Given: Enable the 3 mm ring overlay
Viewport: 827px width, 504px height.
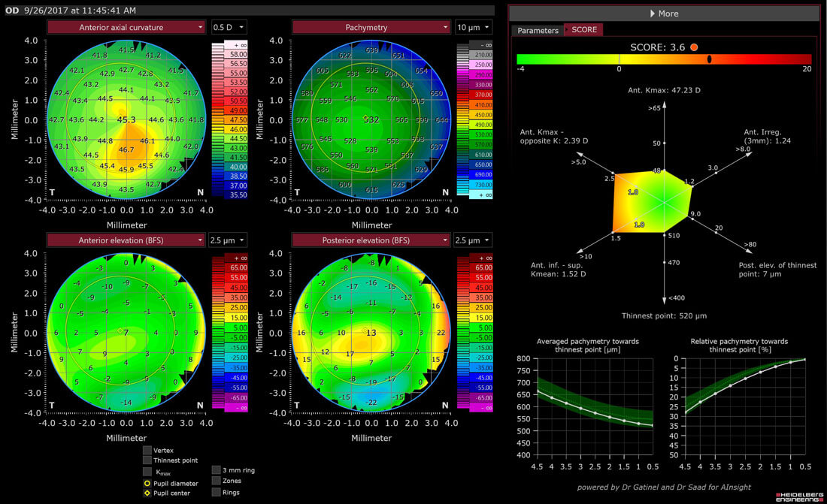Looking at the screenshot, I should pyautogui.click(x=217, y=469).
